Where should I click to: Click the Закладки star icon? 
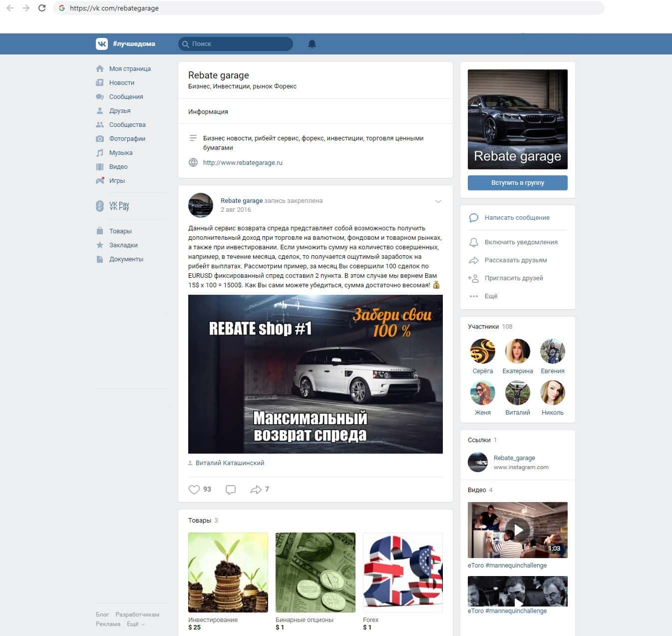[100, 245]
